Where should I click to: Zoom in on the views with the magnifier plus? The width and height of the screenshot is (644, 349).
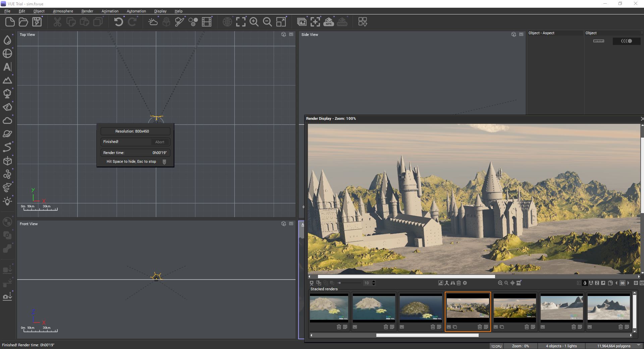254,22
